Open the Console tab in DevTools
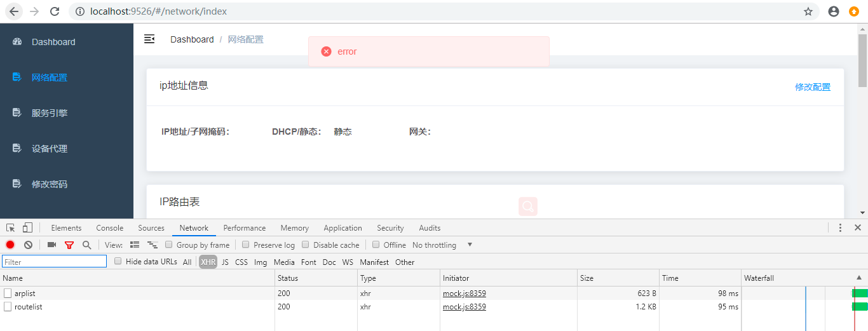The width and height of the screenshot is (868, 331). [110, 228]
